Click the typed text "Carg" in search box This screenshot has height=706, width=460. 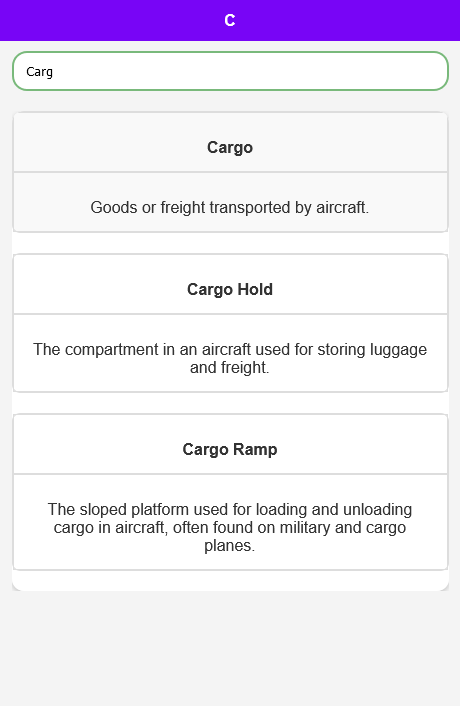coord(40,72)
